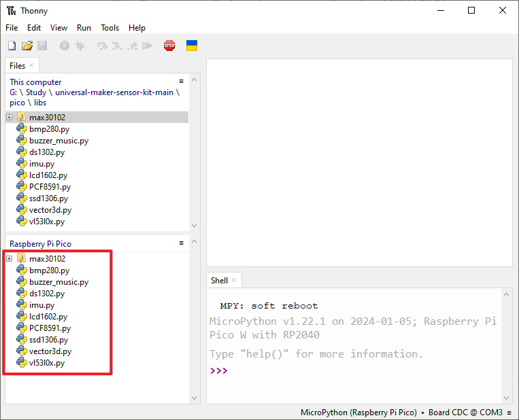Select ds1302.py on Raspberry Pi Pico

coord(47,294)
